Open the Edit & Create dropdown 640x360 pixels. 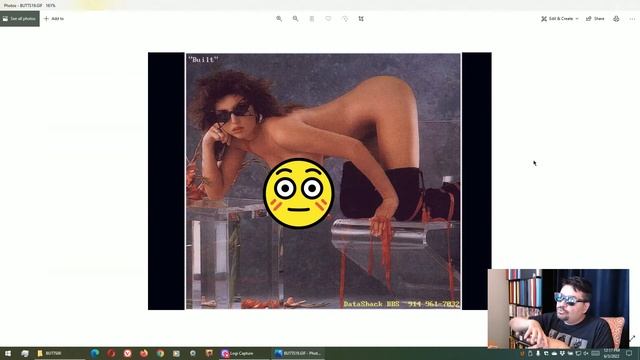(x=560, y=19)
